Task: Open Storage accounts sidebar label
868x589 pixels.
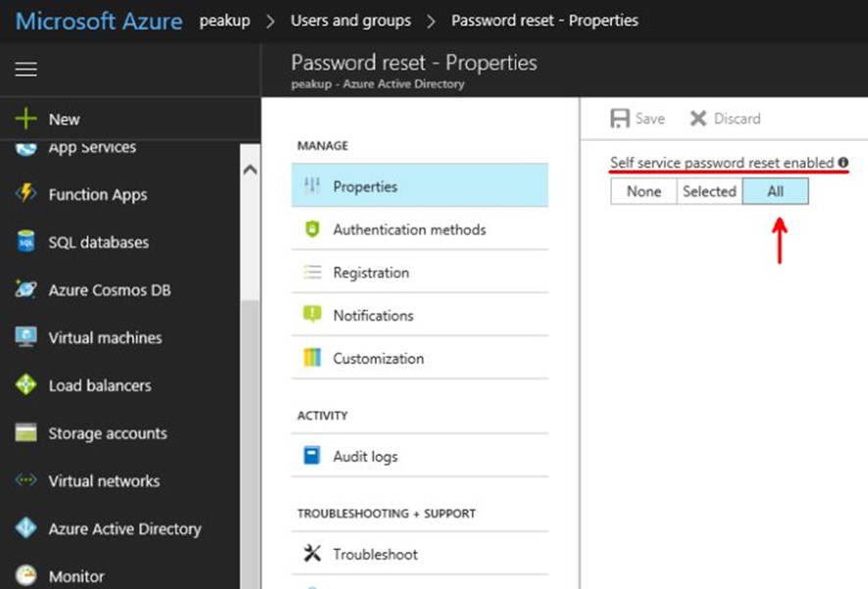Action: tap(107, 433)
